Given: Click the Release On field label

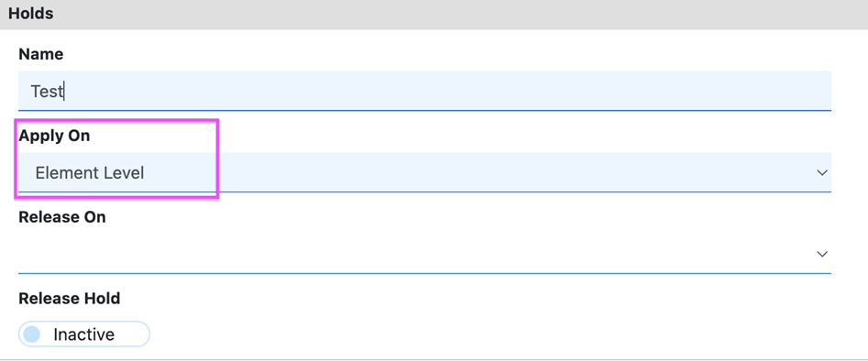Looking at the screenshot, I should point(62,217).
